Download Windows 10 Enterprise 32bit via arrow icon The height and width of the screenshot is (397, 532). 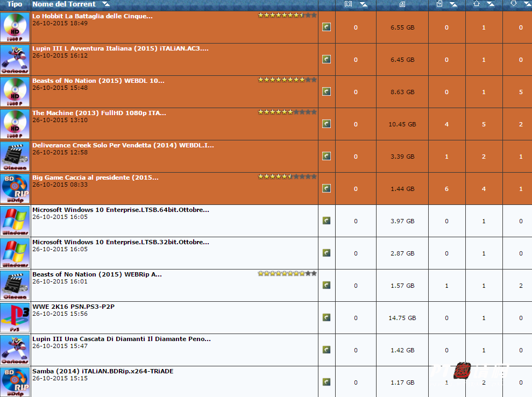tap(327, 253)
